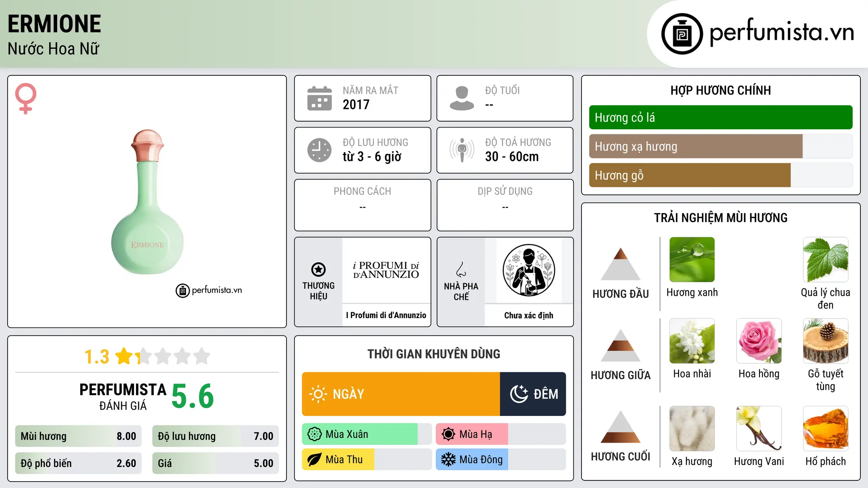This screenshot has width=868, height=488.
Task: Open the I Profumi di d'Annunzio brand link
Action: [386, 315]
